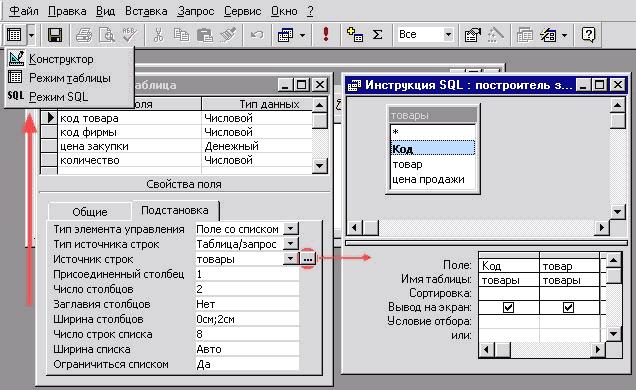Click the New Object toolbar icon
Screen dimensions: 636x390
[x=548, y=35]
